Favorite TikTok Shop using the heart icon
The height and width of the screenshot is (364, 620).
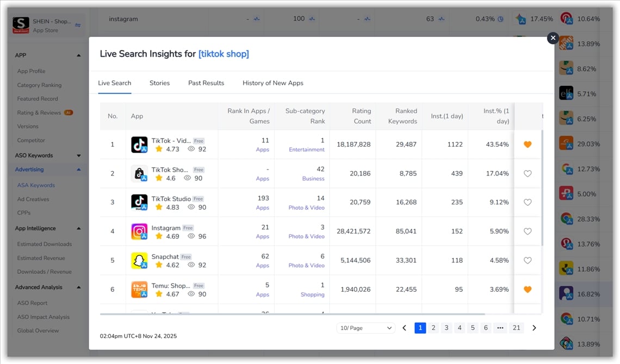(x=527, y=174)
